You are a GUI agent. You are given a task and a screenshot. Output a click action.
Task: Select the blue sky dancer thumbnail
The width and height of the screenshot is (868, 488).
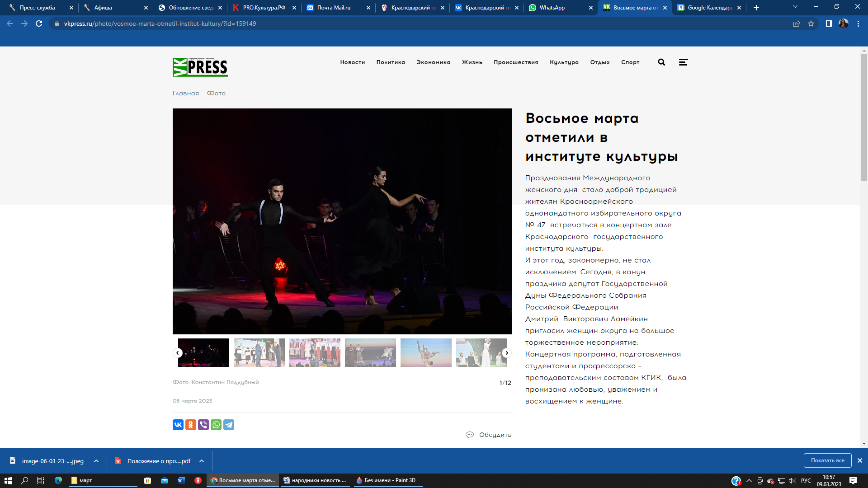point(426,352)
